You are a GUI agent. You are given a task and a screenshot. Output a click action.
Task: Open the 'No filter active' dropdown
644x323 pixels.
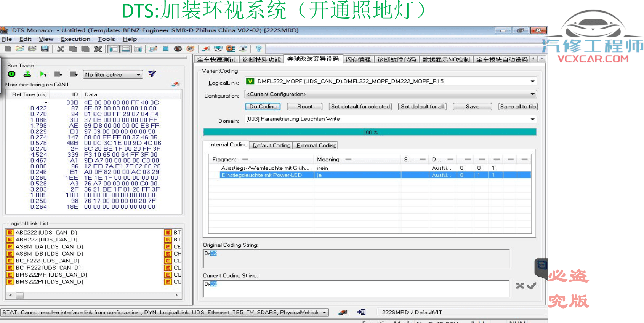point(113,75)
